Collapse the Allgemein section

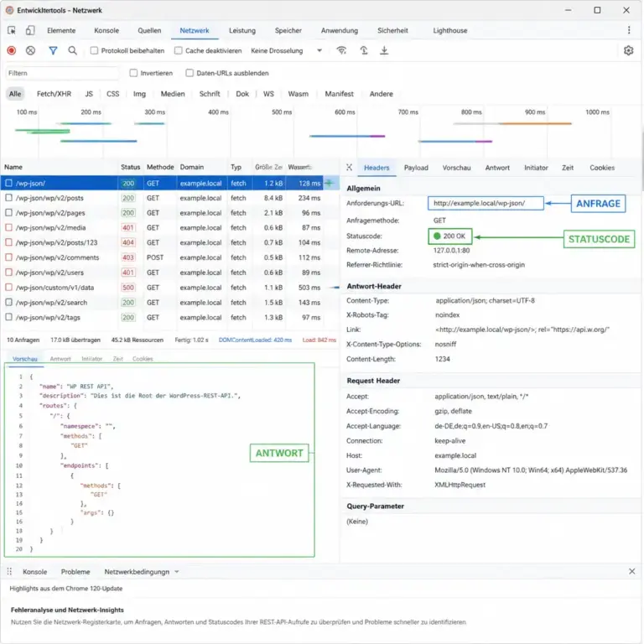pyautogui.click(x=363, y=188)
